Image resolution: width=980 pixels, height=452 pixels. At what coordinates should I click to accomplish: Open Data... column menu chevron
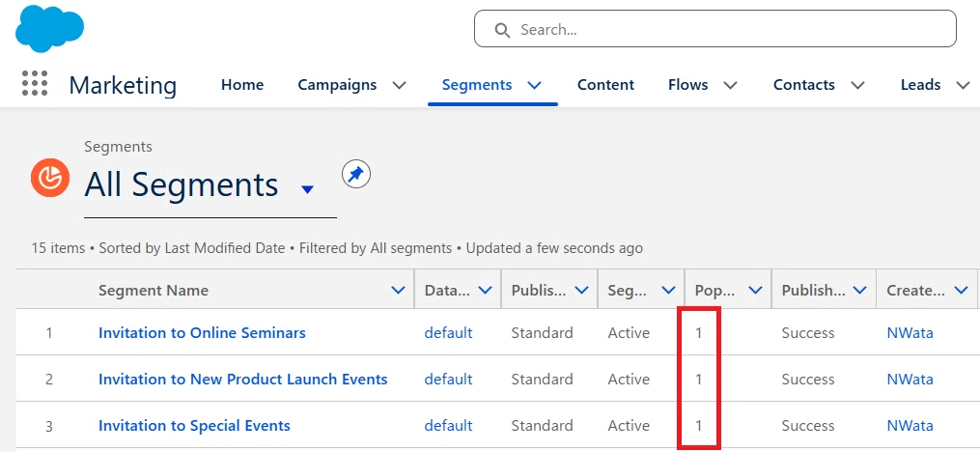tap(485, 290)
